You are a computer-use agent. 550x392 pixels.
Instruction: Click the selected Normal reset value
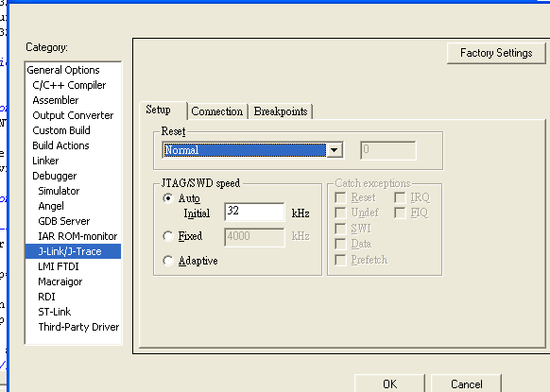pos(245,150)
